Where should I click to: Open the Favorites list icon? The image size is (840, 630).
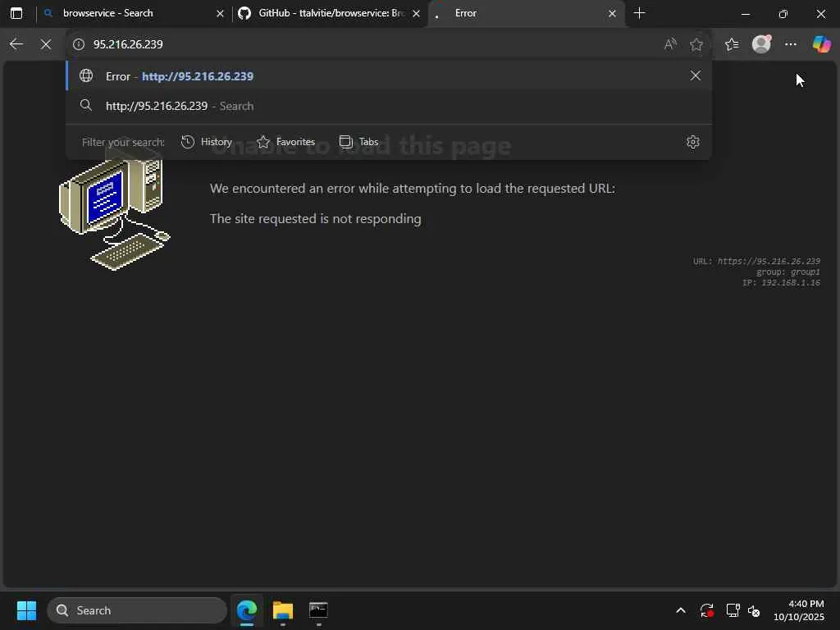[731, 44]
